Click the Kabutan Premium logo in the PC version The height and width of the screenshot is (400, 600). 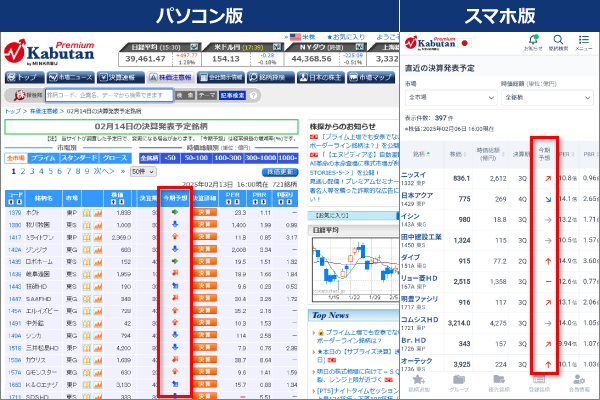[49, 53]
